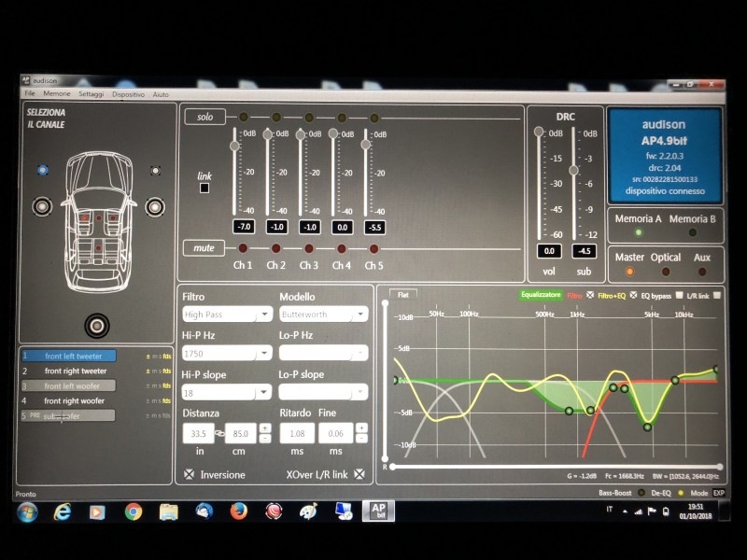Select the front right woofer speaker icon
The width and height of the screenshot is (747, 560).
(155, 206)
